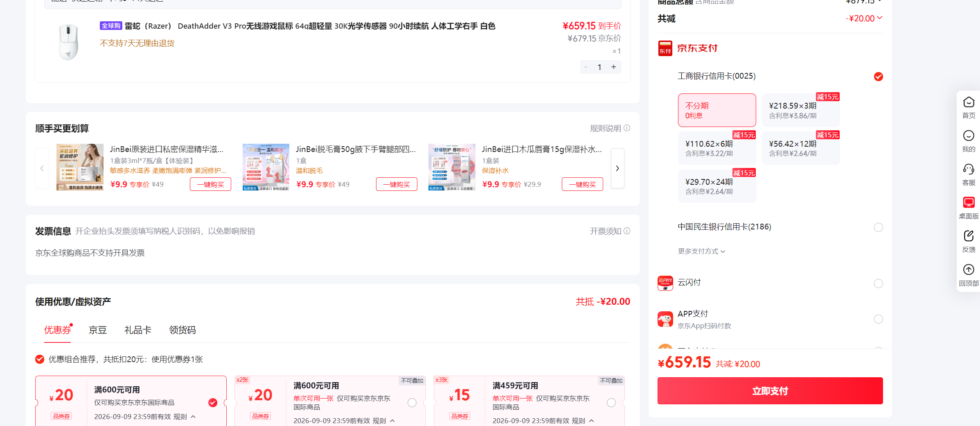Open 客服 customer service headset icon

click(969, 169)
